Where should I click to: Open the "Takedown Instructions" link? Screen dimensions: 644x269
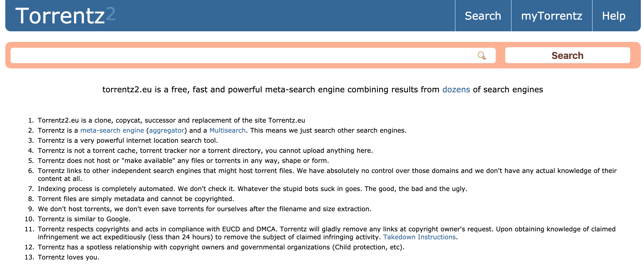(419, 237)
